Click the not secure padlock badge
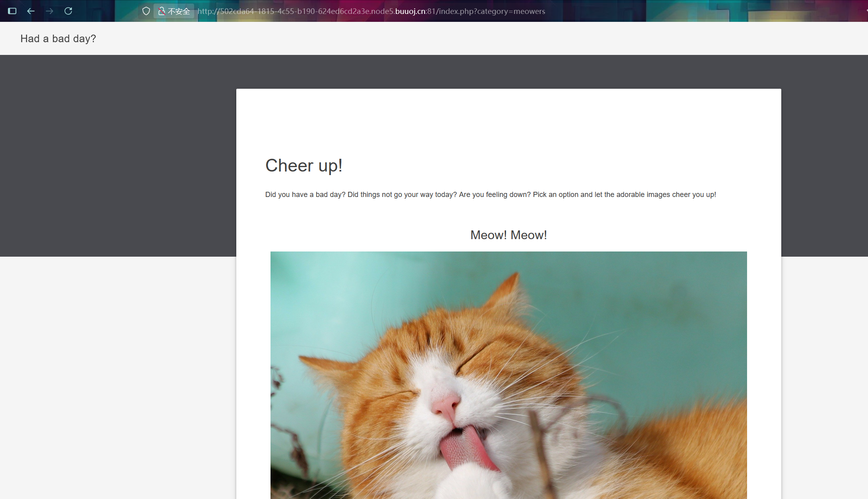Viewport: 868px width, 499px height. coord(174,11)
